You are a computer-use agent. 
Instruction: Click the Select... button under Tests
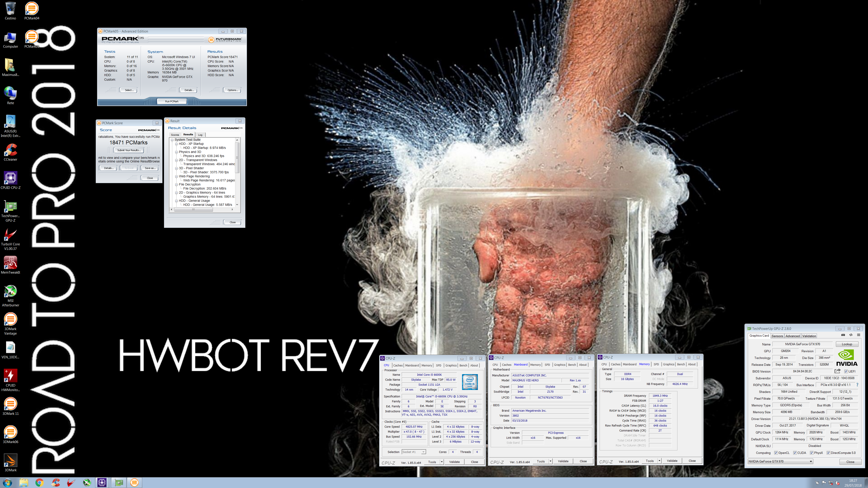click(x=129, y=90)
